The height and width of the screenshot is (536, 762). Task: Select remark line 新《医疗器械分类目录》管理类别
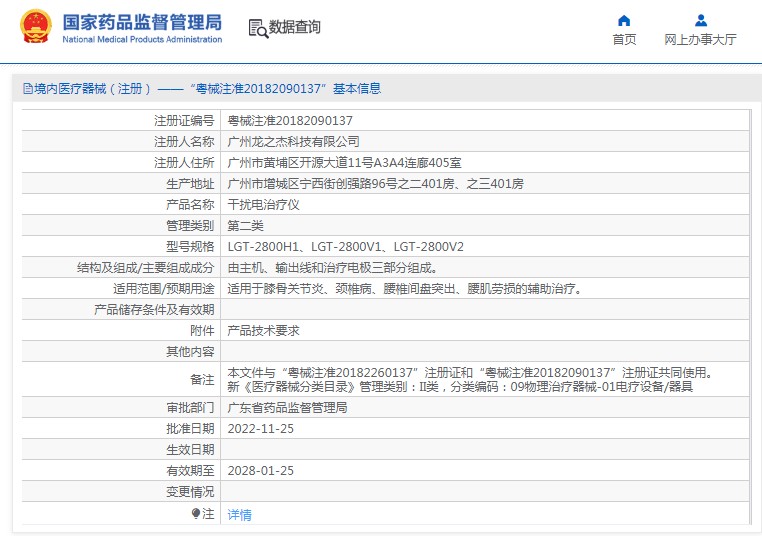click(x=460, y=386)
